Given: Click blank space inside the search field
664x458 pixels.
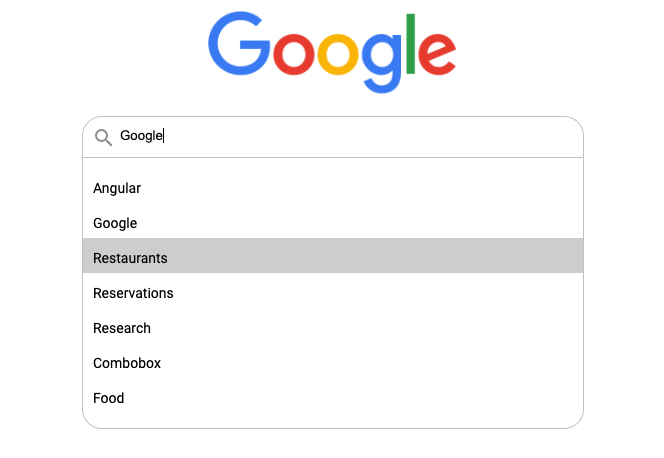Looking at the screenshot, I should click(x=373, y=136).
